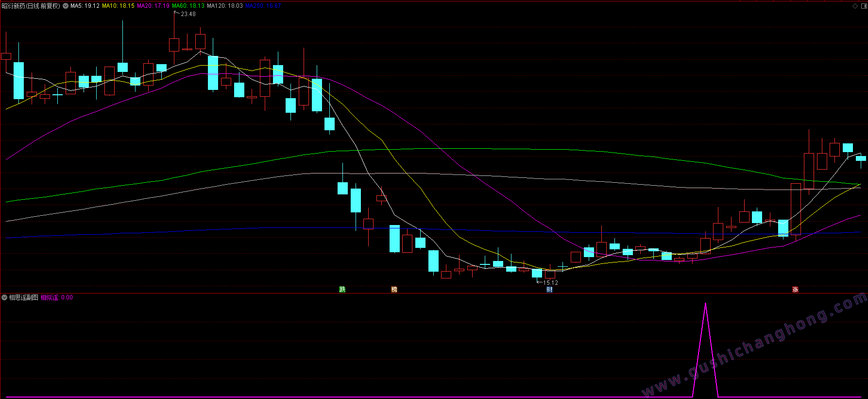The height and width of the screenshot is (399, 868).
Task: Click the 相思谣副图 indicator name
Action: point(24,297)
